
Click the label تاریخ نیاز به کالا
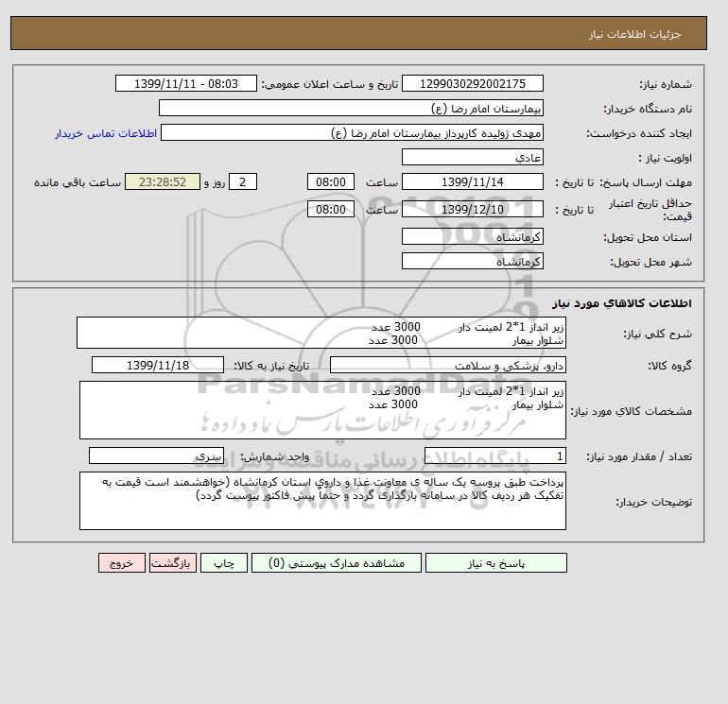coord(271,366)
